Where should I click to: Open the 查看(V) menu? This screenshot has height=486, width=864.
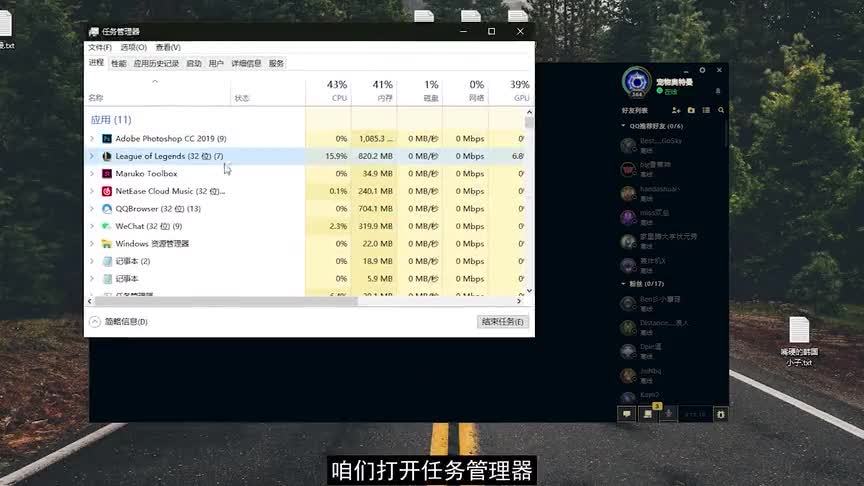168,47
